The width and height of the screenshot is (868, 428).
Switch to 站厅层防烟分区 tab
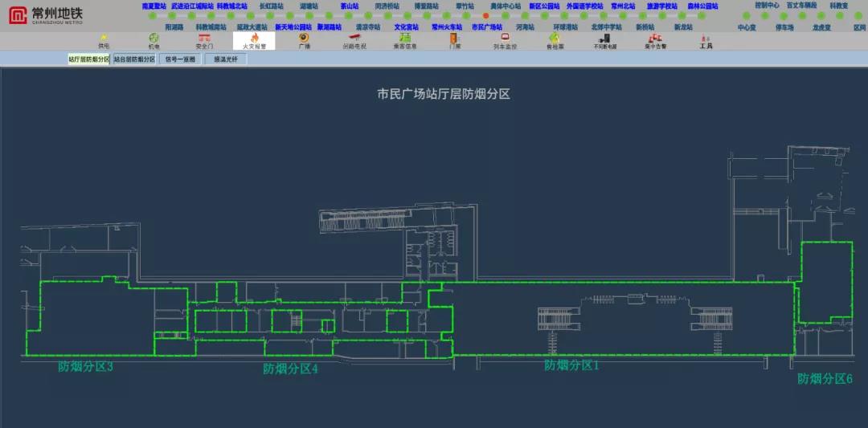click(x=88, y=59)
